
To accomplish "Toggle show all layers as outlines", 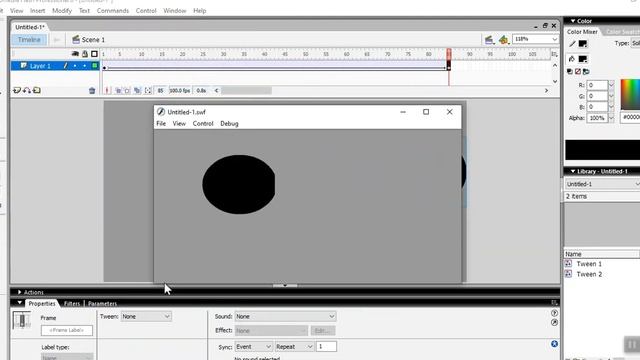I will coord(94,54).
